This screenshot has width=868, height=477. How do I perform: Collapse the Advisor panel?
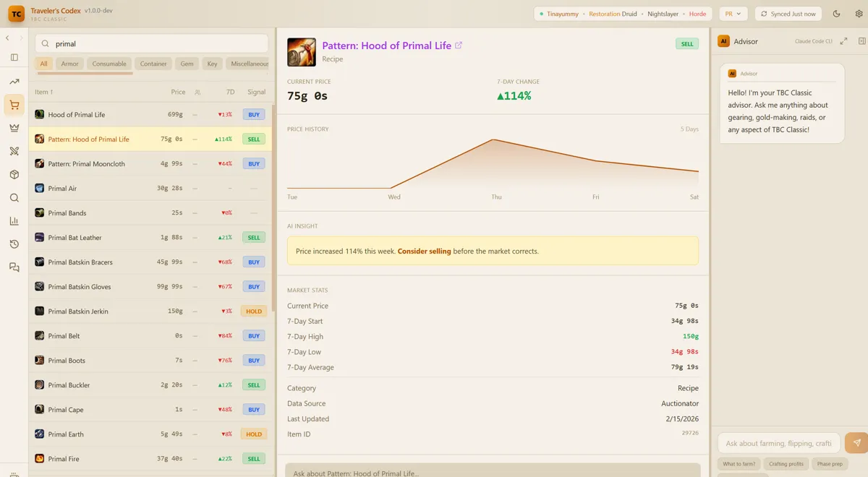[861, 41]
